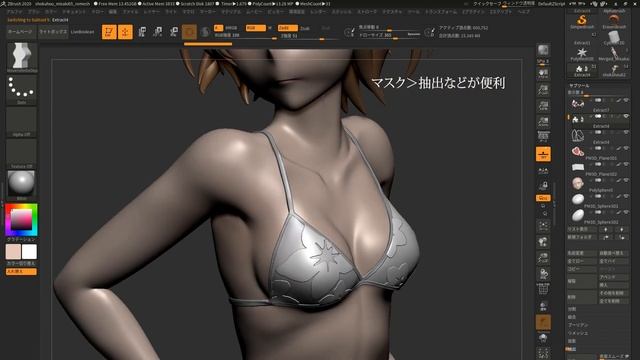Click the Zoom canvas icon on right shelf
Image resolution: width=640 pixels, height=360 pixels.
pos(543,90)
